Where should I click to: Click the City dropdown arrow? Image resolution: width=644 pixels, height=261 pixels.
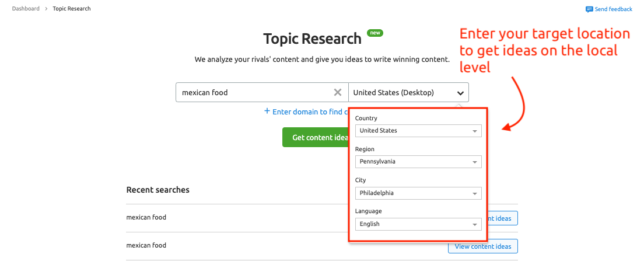pyautogui.click(x=474, y=193)
